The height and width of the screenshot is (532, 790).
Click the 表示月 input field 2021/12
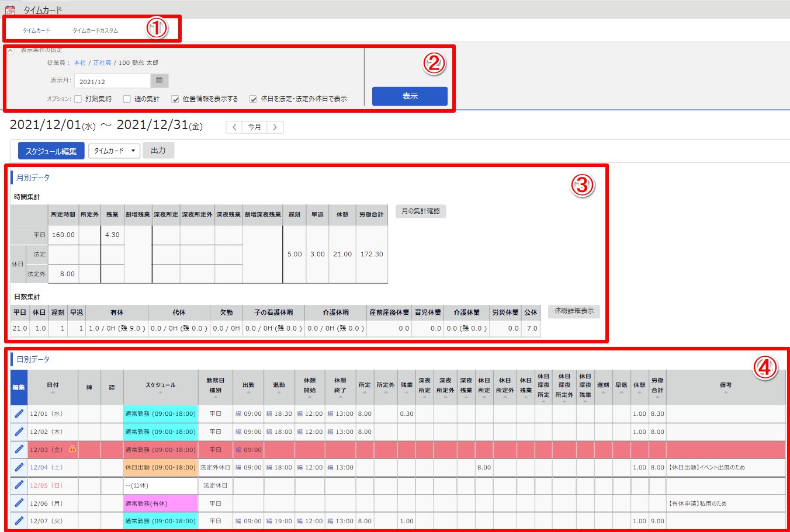tap(112, 81)
